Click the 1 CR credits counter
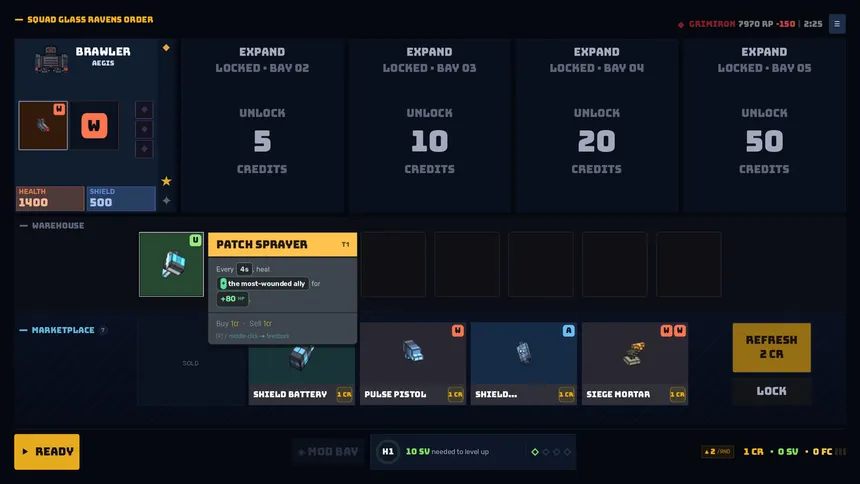The height and width of the screenshot is (484, 860). [753, 452]
